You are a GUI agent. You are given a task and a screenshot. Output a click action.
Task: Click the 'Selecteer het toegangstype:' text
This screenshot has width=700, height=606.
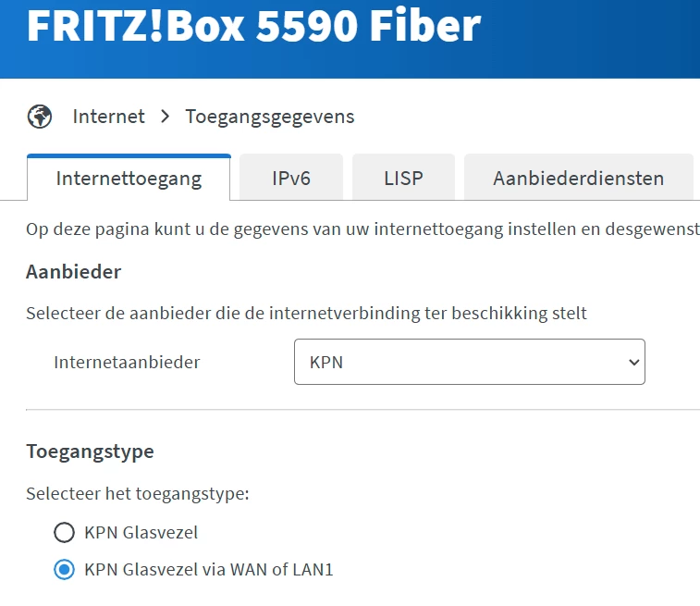138,494
